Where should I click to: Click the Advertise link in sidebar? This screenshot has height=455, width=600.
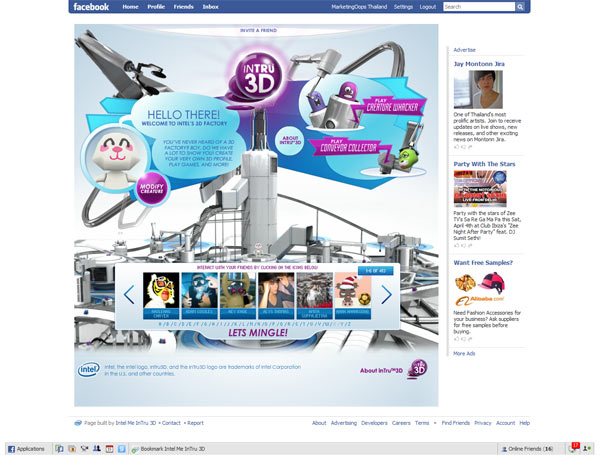tap(464, 50)
